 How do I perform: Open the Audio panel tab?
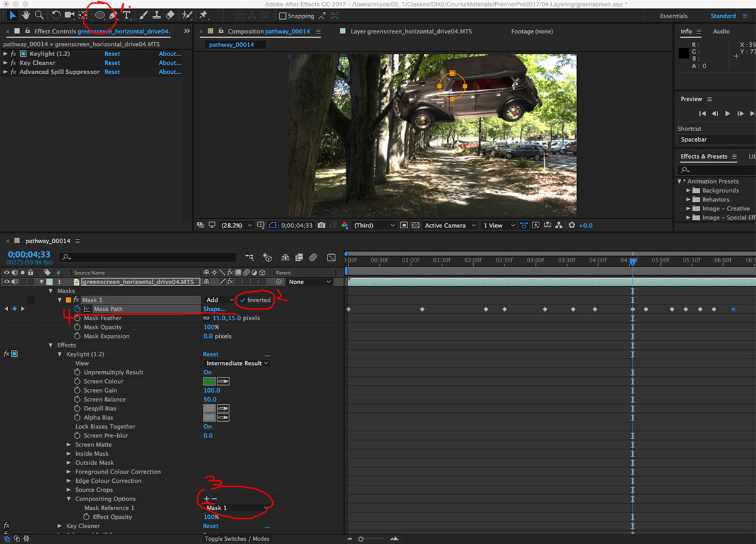(x=721, y=32)
